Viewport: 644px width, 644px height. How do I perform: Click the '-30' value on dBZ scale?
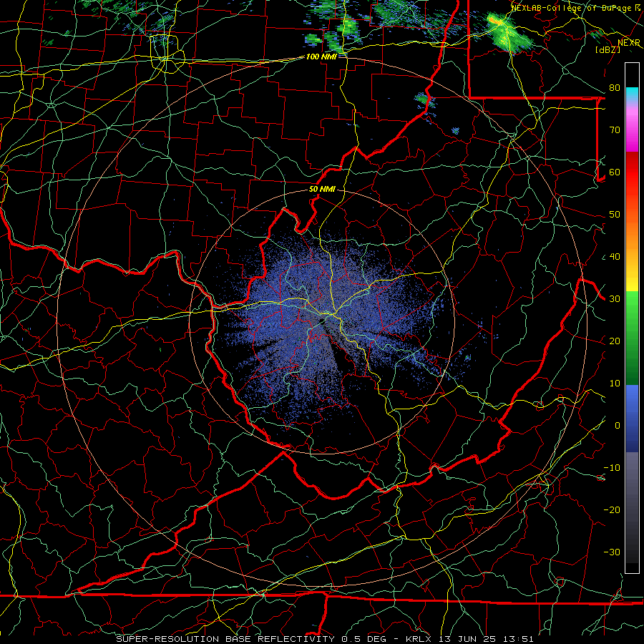point(612,552)
